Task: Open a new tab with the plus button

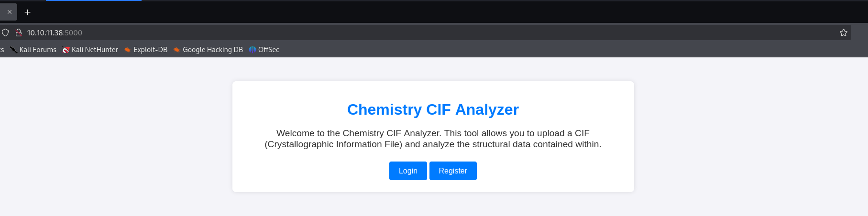Action: tap(27, 12)
